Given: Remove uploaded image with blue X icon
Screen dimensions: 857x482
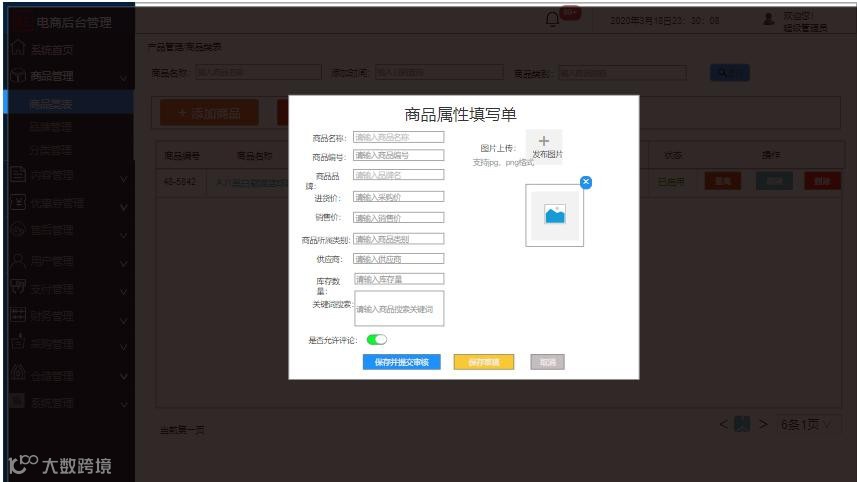Looking at the screenshot, I should click(586, 182).
